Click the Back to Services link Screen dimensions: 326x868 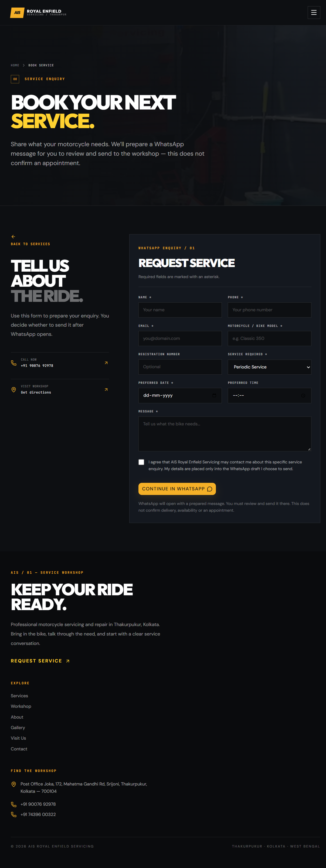30,244
